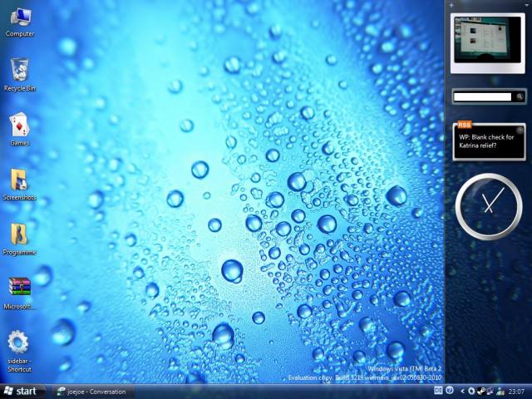Click the Messenger people tray icon
The width and height of the screenshot is (532, 399).
coord(500,392)
